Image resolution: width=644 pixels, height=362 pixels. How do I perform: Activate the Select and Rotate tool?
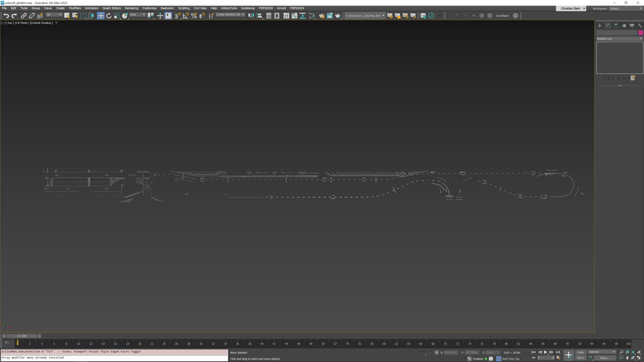[109, 16]
